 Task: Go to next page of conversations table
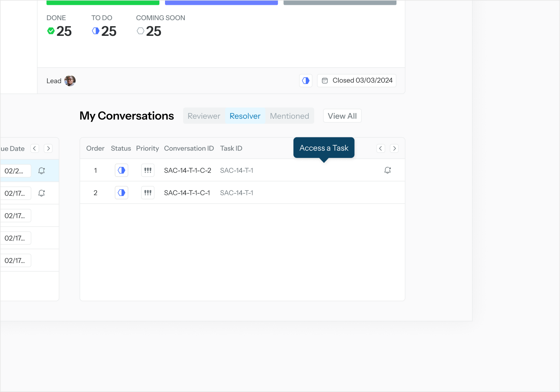394,149
